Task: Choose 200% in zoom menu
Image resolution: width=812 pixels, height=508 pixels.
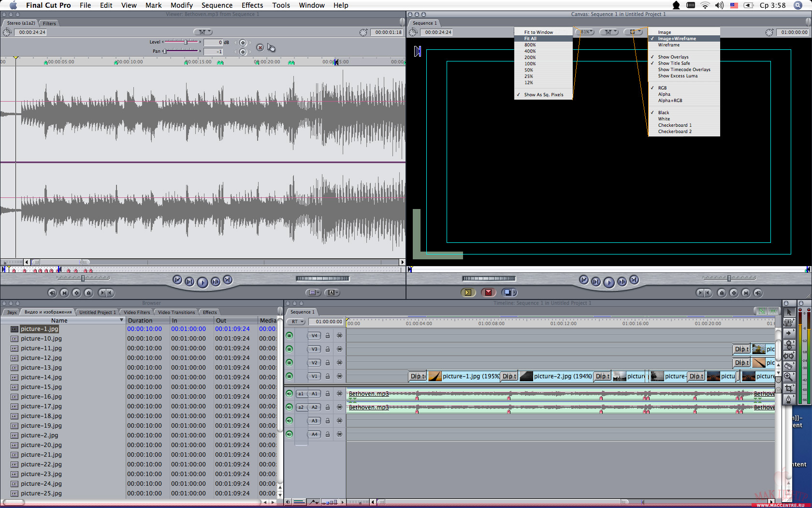Action: click(530, 57)
